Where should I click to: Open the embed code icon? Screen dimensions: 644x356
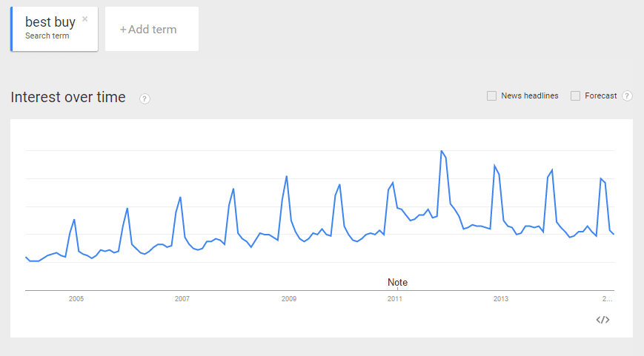pyautogui.click(x=602, y=320)
